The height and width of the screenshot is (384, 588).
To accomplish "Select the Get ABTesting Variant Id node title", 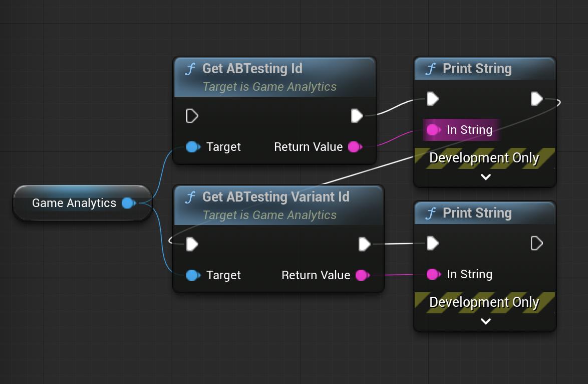I will (x=275, y=197).
